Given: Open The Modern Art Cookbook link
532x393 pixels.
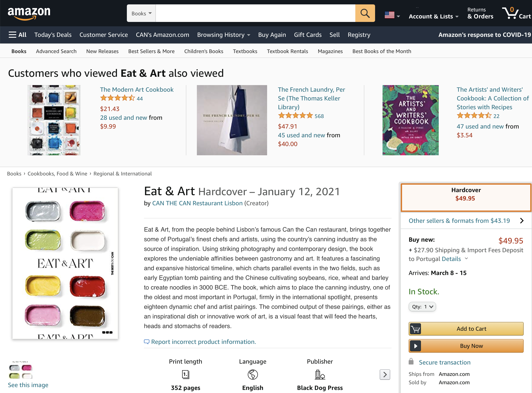Looking at the screenshot, I should 137,89.
